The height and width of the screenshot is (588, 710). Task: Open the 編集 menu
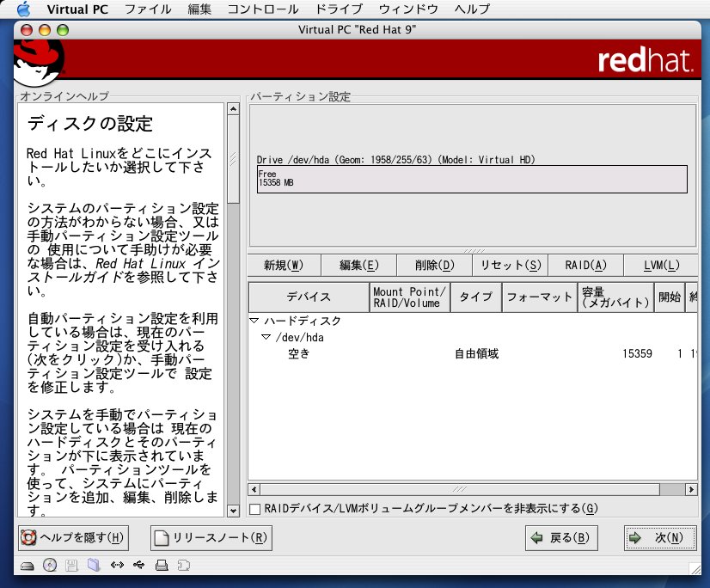point(199,9)
